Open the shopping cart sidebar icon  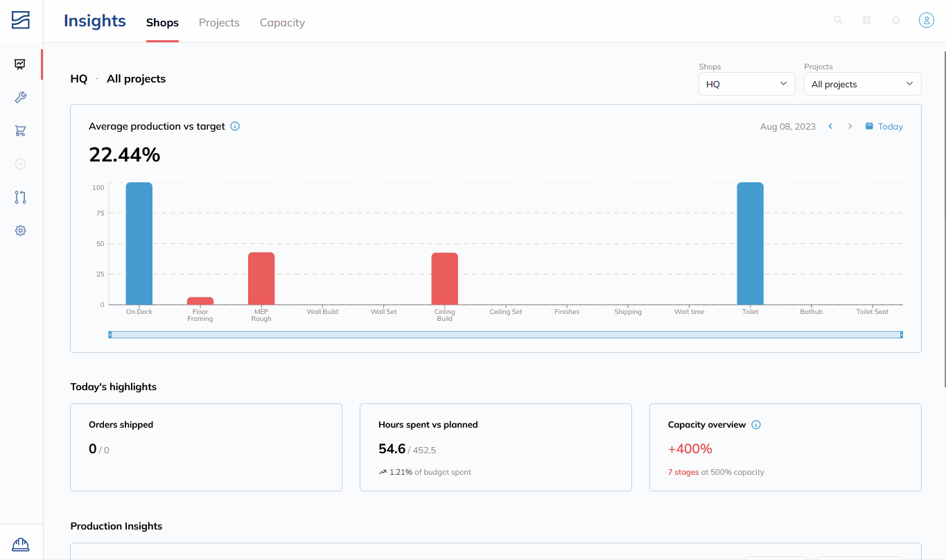(20, 131)
